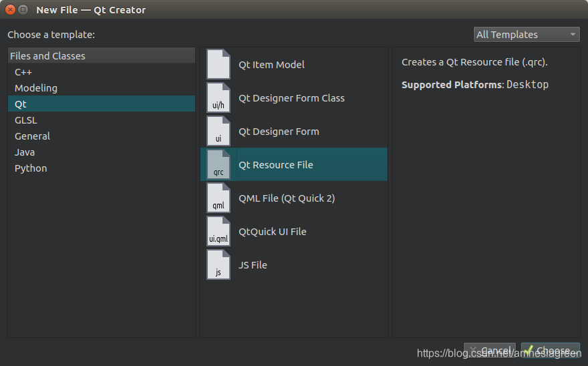
Task: Select the C++ category
Action: pyautogui.click(x=102, y=72)
